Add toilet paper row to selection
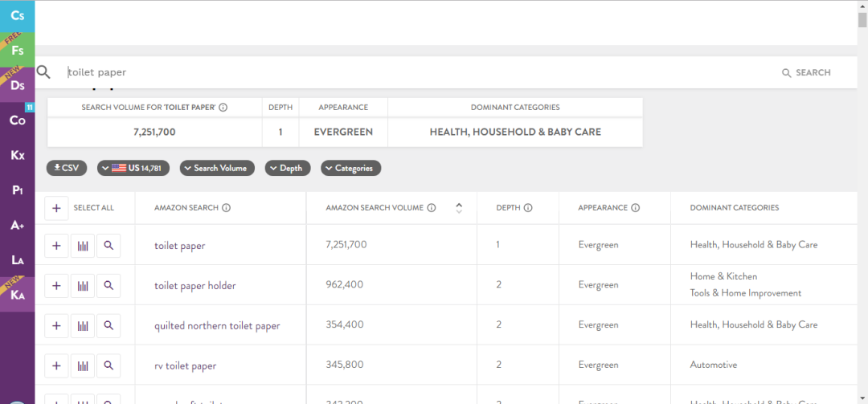868x404 pixels. [56, 246]
